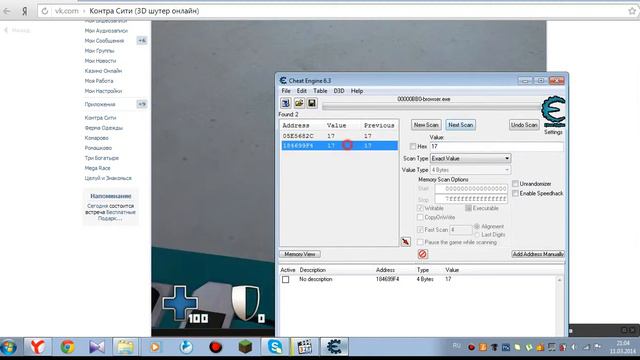
Task: Bookmark the page with the star icon
Action: click(x=632, y=11)
